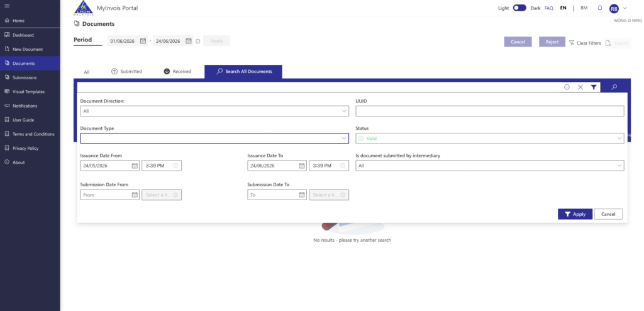Open Notifications in sidebar

pos(30,106)
